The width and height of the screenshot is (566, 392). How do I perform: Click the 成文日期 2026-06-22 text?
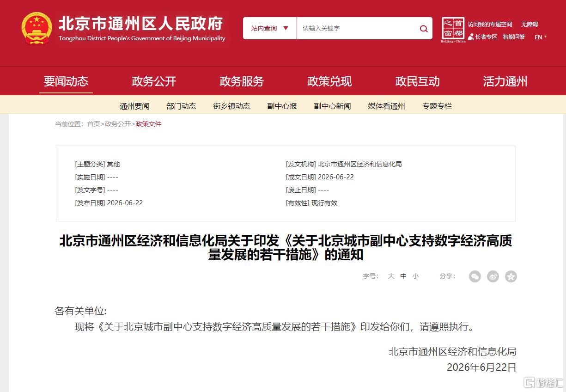pos(320,177)
